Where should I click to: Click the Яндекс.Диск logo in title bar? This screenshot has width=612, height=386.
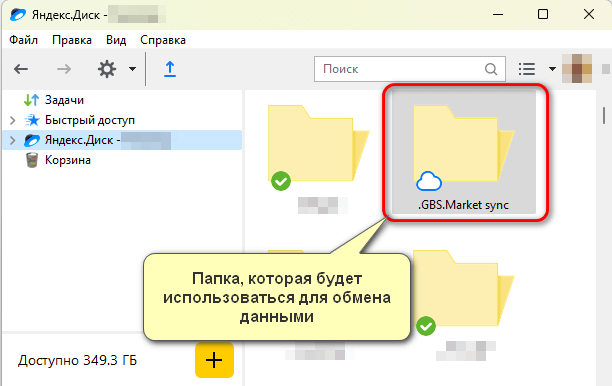click(x=18, y=15)
